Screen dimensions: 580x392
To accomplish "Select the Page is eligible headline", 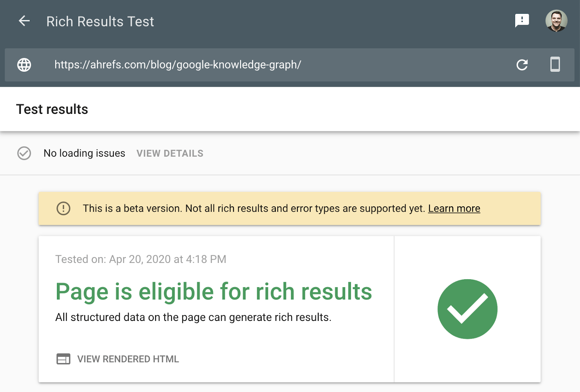I will pos(213,291).
